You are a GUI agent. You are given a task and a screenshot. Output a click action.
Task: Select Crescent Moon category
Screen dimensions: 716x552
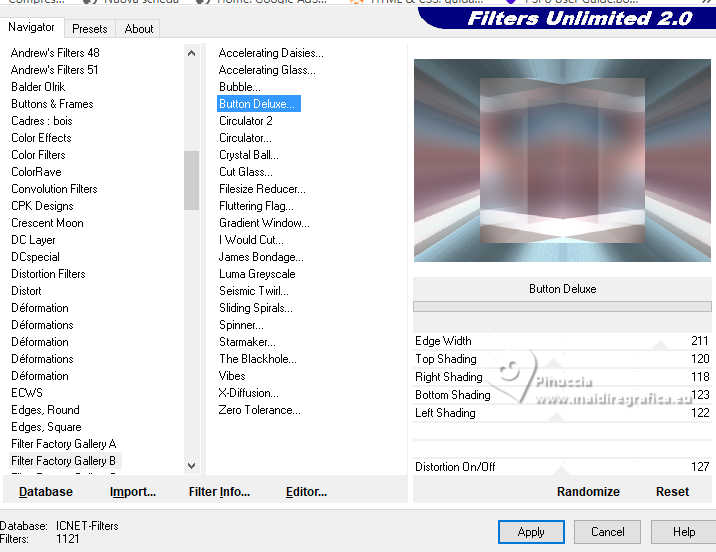coord(47,223)
